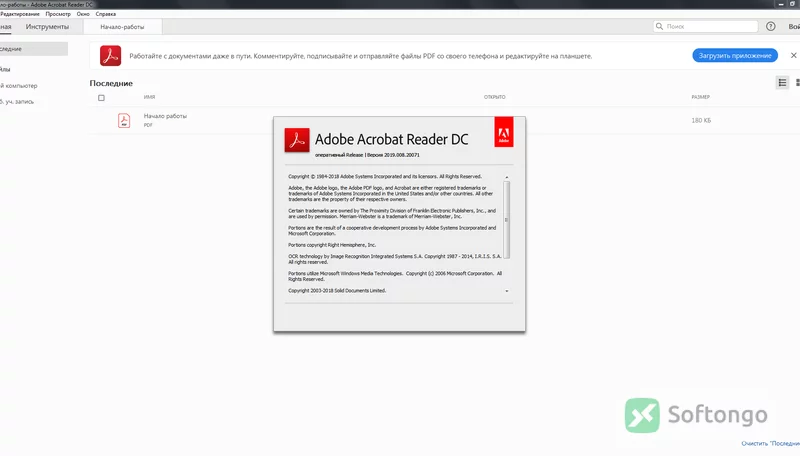
Task: Tick the select-all checkbox in header
Action: (x=101, y=98)
